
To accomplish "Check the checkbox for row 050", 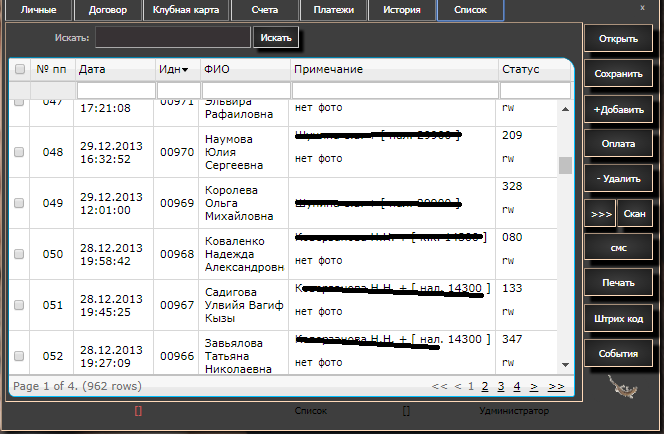I will (x=19, y=254).
